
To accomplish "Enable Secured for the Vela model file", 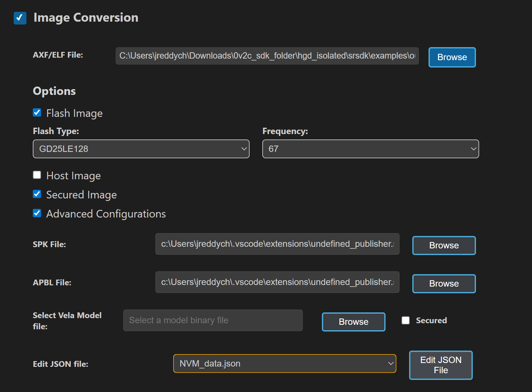I will coord(406,320).
